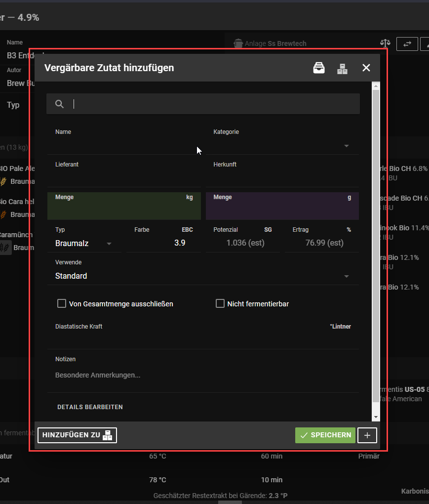This screenshot has width=429, height=504.
Task: Focus the green Menge kg field
Action: pos(124,210)
